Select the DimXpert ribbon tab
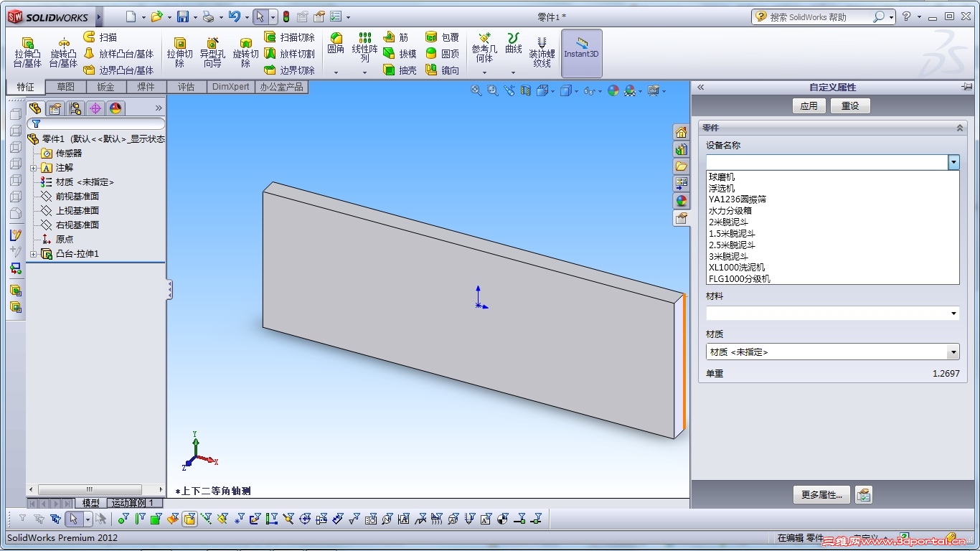 point(231,87)
